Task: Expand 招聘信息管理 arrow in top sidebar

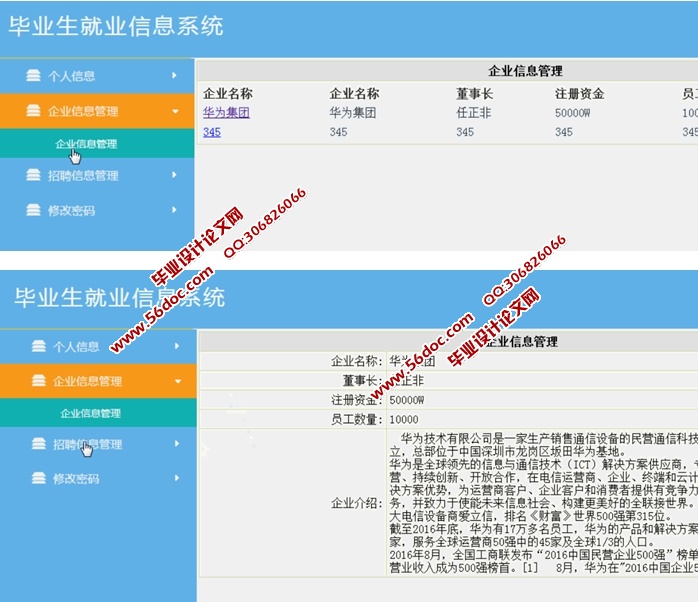Action: [x=174, y=175]
